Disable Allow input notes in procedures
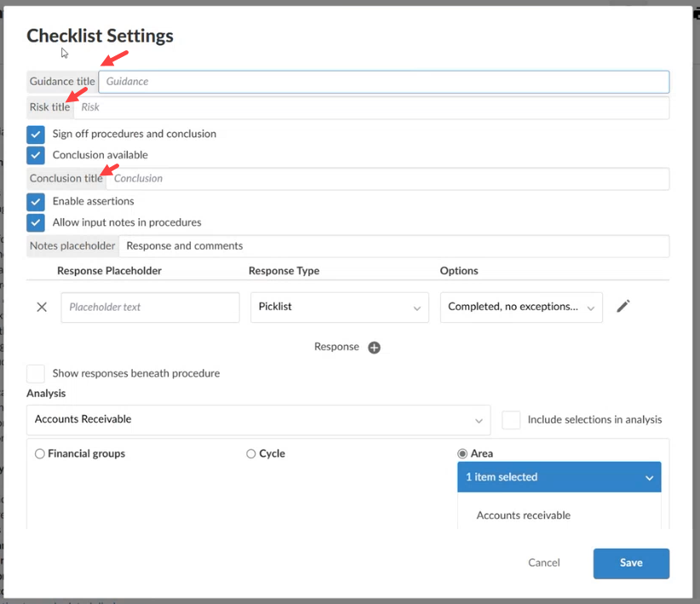The height and width of the screenshot is (604, 700). click(x=35, y=221)
